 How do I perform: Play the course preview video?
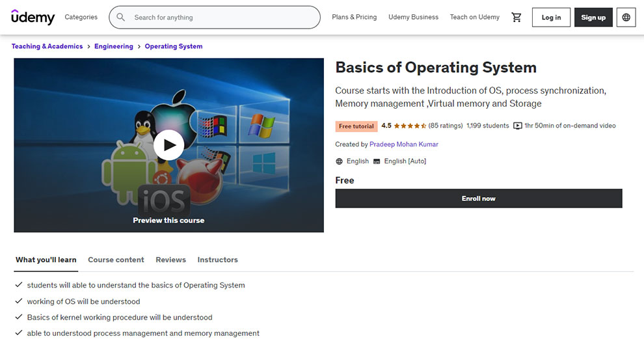168,145
